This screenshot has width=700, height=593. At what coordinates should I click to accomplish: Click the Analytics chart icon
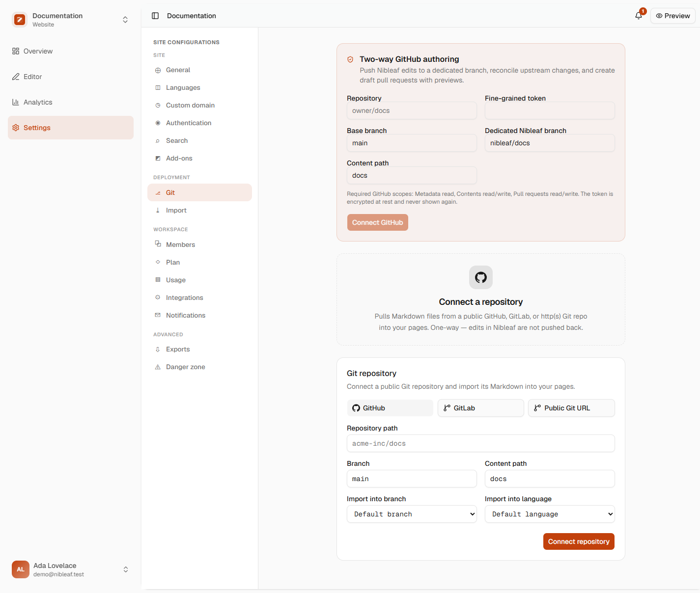tap(16, 102)
